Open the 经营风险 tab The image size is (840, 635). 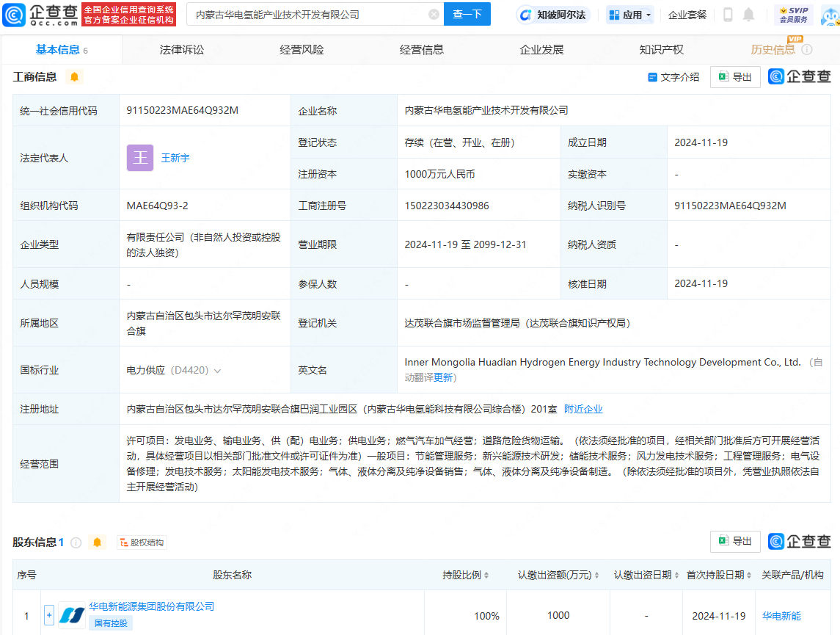[302, 50]
